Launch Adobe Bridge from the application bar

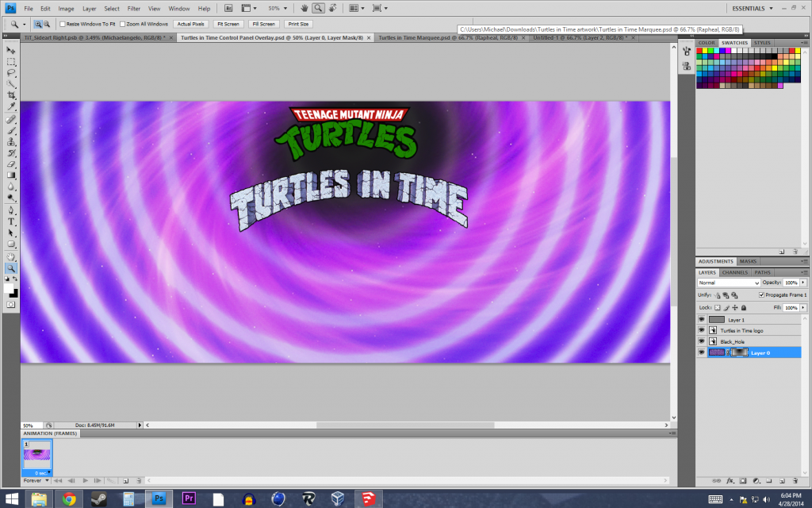pyautogui.click(x=229, y=8)
